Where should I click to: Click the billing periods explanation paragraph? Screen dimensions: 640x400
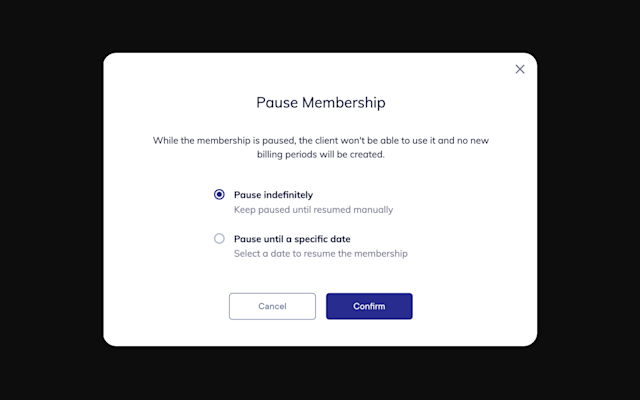click(x=320, y=147)
